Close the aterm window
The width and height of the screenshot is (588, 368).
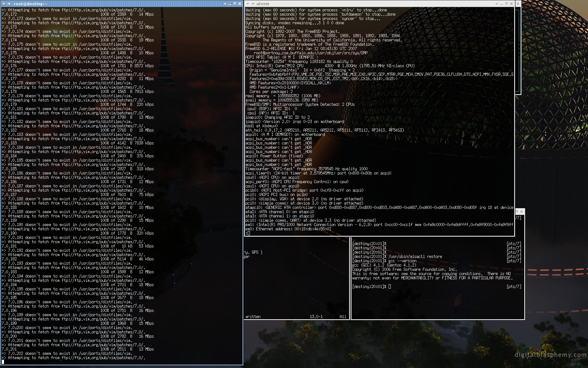(x=511, y=4)
